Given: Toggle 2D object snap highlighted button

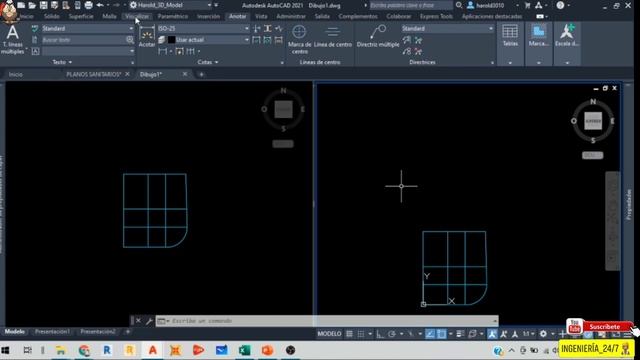Looking at the screenshot, I should coord(441,334).
